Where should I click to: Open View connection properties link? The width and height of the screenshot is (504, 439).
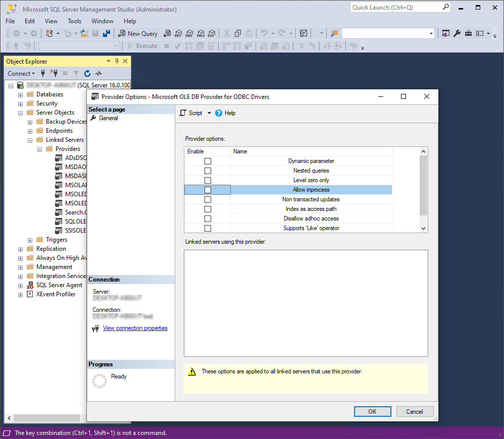click(135, 327)
